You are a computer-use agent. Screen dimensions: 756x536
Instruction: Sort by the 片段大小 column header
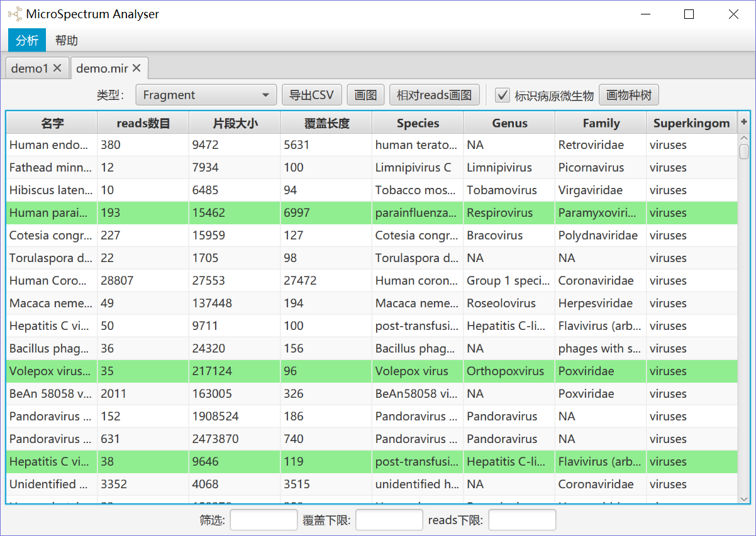[235, 123]
